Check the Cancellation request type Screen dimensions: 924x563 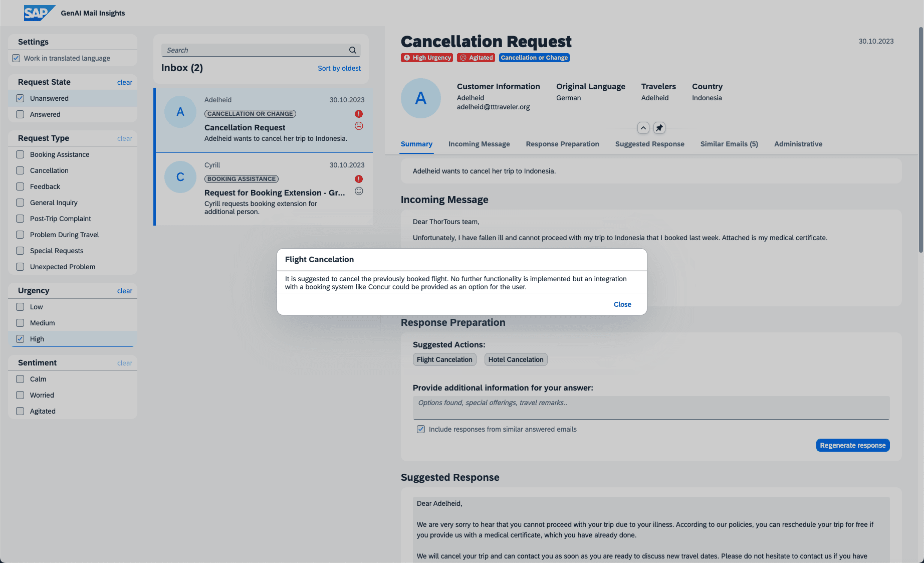coord(20,170)
